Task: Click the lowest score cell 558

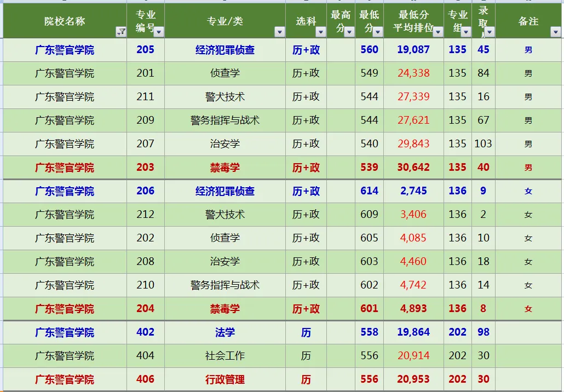Action: pos(369,332)
